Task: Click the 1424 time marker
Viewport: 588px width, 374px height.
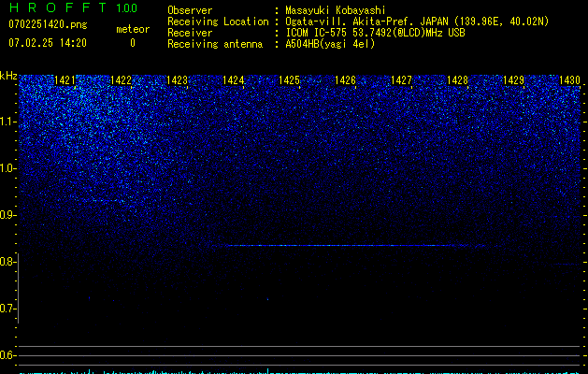Action: [234, 80]
